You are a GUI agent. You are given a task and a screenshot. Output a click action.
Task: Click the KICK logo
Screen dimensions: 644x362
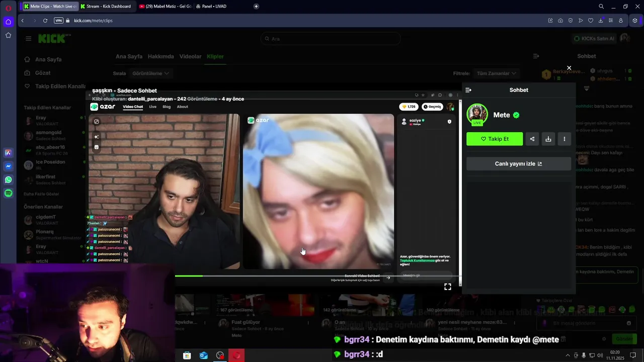click(x=54, y=38)
